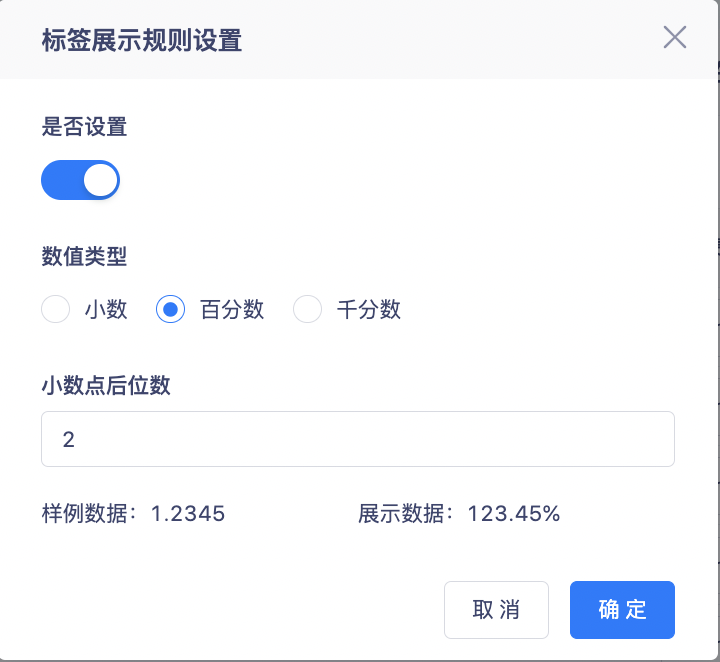Click the dialog title 标签展示规则设置
720x662 pixels.
(141, 40)
